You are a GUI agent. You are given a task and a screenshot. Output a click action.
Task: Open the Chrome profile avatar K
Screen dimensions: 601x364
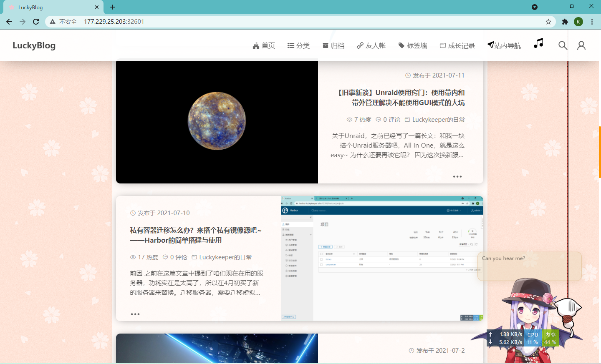click(x=578, y=22)
